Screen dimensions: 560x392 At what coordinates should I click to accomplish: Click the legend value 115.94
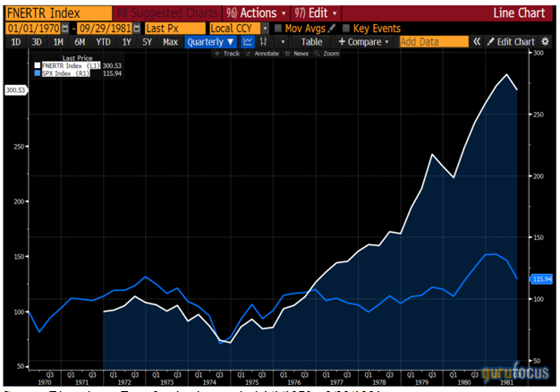112,73
